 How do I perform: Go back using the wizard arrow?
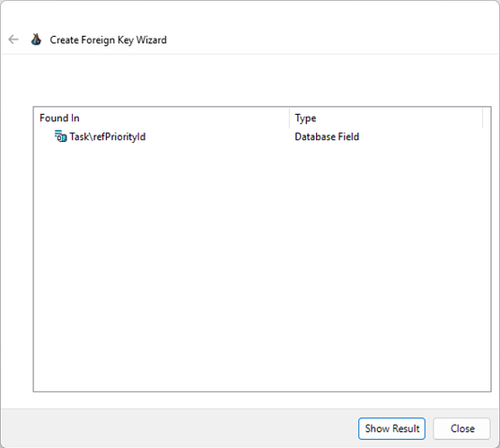pyautogui.click(x=13, y=40)
